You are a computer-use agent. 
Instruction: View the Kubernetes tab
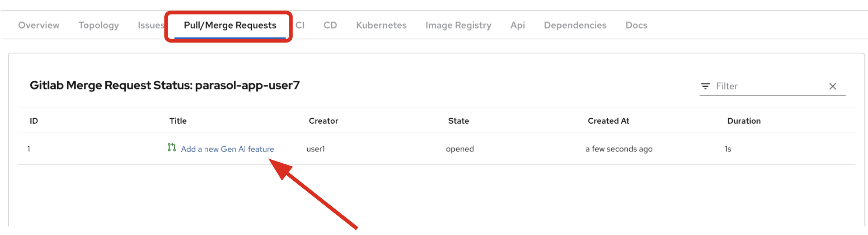tap(381, 25)
